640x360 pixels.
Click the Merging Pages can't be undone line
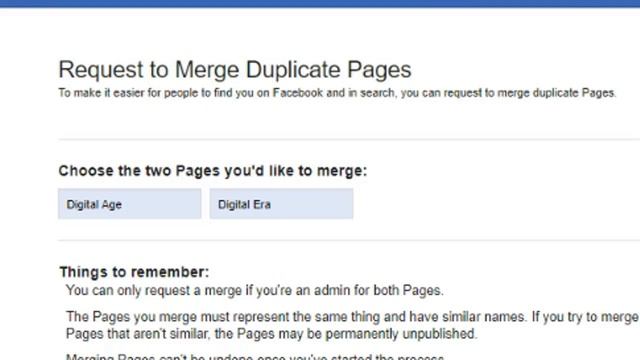pos(255,356)
